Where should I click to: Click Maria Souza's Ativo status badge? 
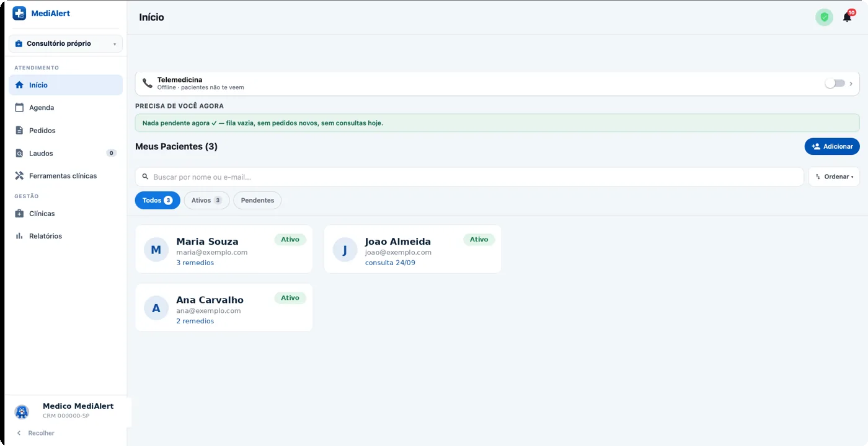pos(290,240)
